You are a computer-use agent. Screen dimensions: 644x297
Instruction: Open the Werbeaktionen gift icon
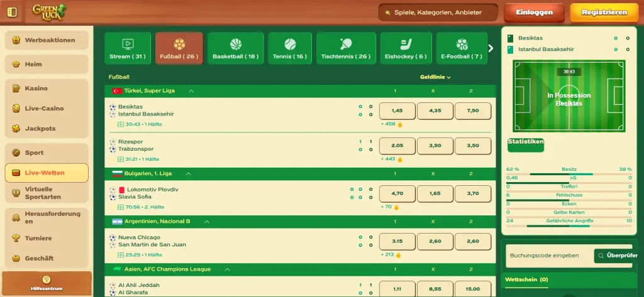pos(16,40)
